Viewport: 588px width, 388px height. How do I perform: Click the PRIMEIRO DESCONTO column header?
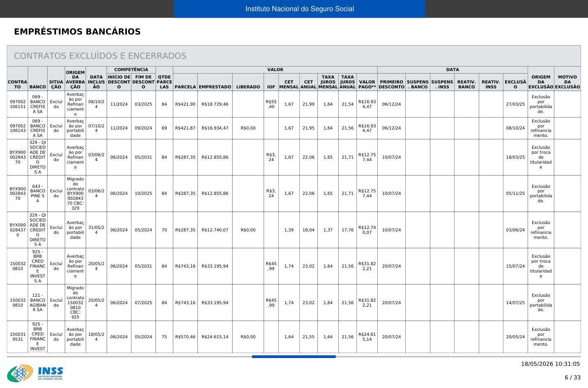391,84
